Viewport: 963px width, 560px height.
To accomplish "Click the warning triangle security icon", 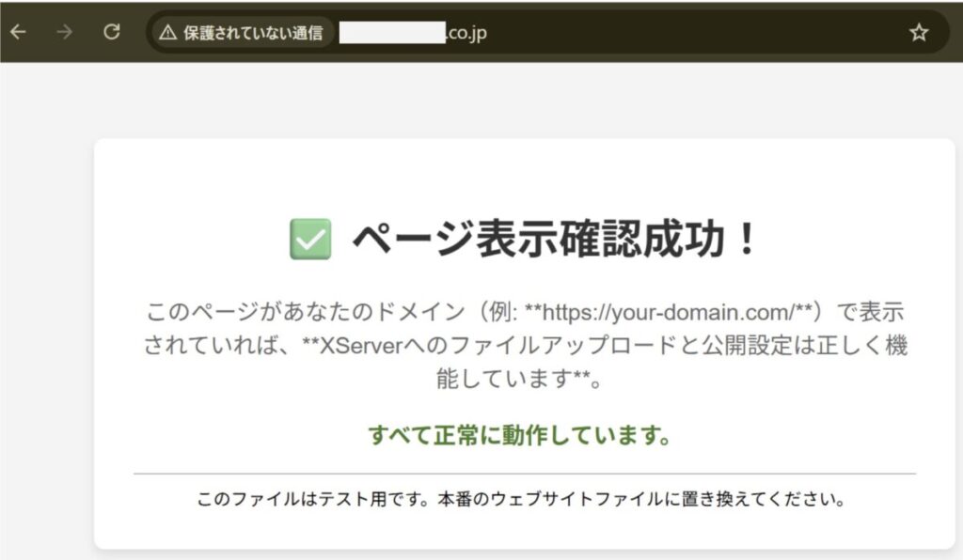I will point(168,33).
